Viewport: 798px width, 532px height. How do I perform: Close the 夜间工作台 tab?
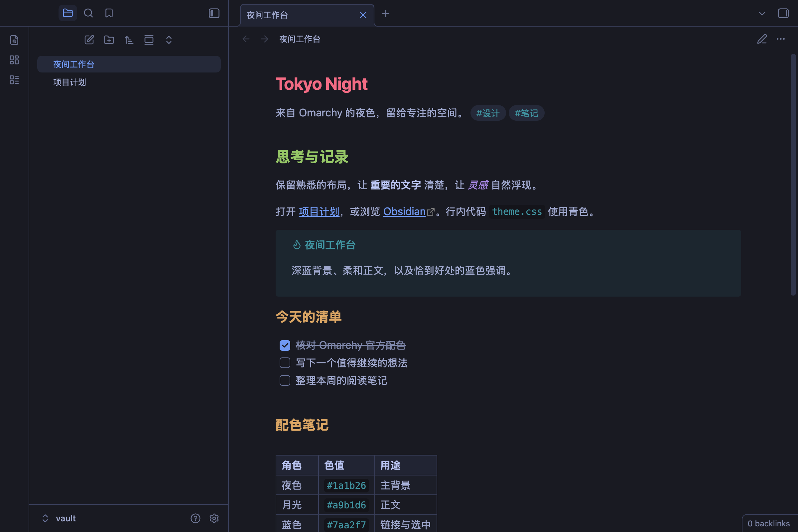[x=363, y=15]
